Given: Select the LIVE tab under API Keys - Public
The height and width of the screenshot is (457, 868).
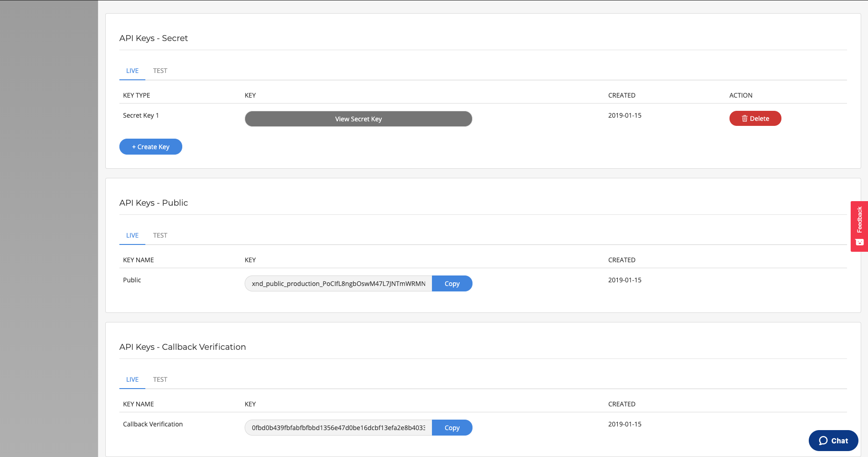Looking at the screenshot, I should (132, 235).
